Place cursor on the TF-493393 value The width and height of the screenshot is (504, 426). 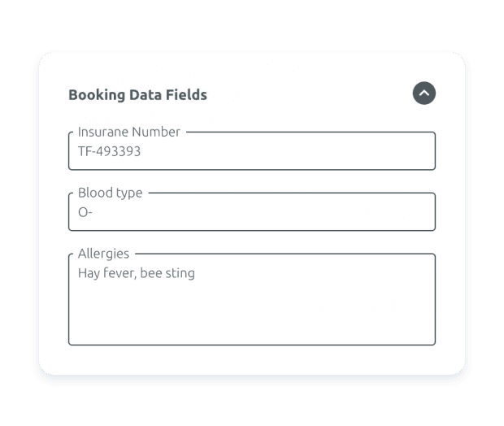click(x=109, y=151)
